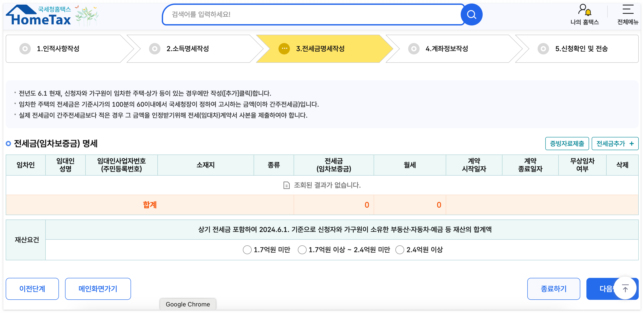Select the 1.7억원 미만 radio option
The width and height of the screenshot is (644, 313).
(247, 250)
